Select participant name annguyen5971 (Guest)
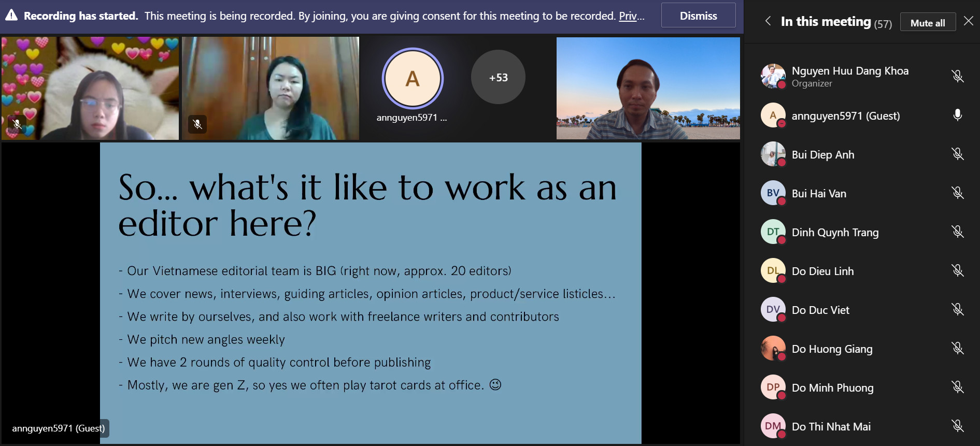The height and width of the screenshot is (446, 980). [x=846, y=116]
